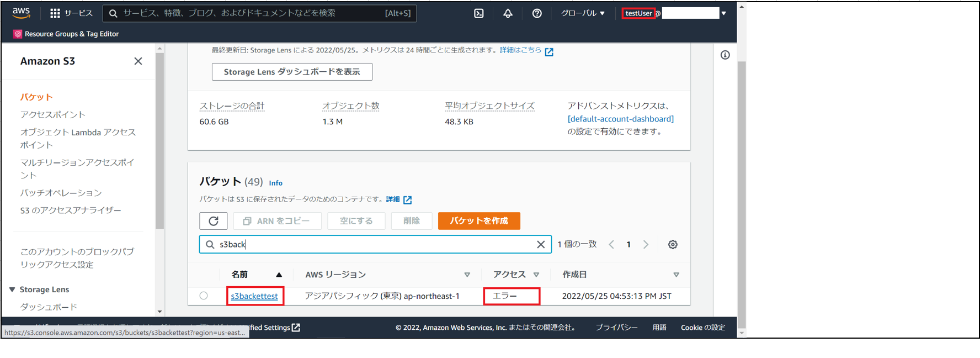Click the sidebar vertical scrollbar
The height and width of the screenshot is (358, 980).
coord(159,141)
